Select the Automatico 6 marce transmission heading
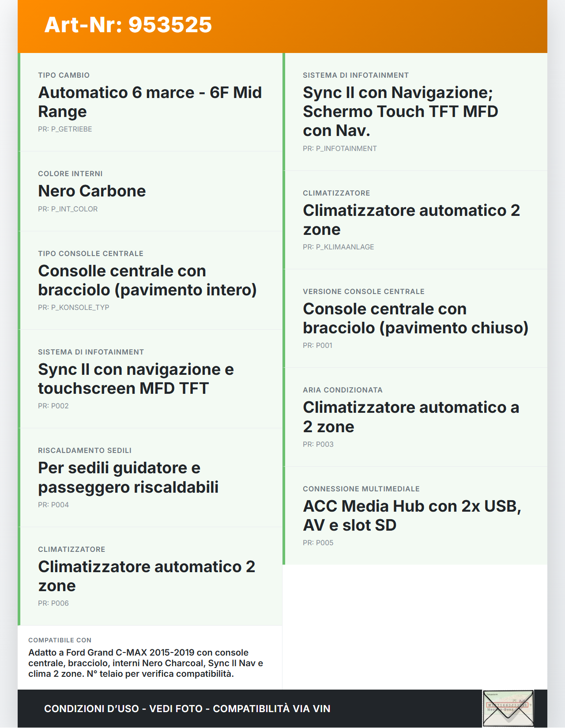Screen dimensions: 565x728 (x=150, y=102)
